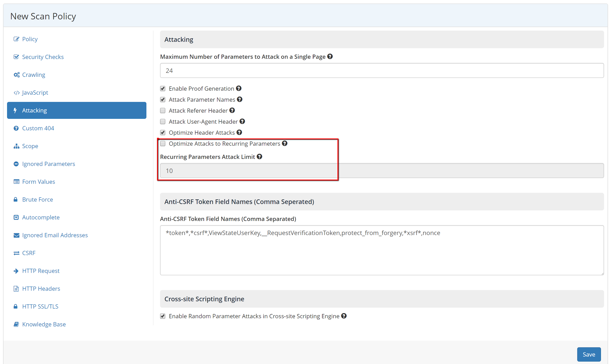Viewport: 610px width, 364px height.
Task: Click the CSRF arrows icon in sidebar
Action: [x=16, y=253]
